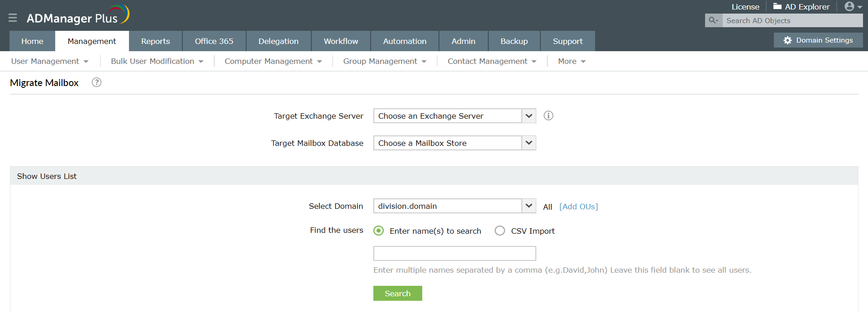Expand the User Management submenu
Screen dimensions: 868x313
[50, 61]
